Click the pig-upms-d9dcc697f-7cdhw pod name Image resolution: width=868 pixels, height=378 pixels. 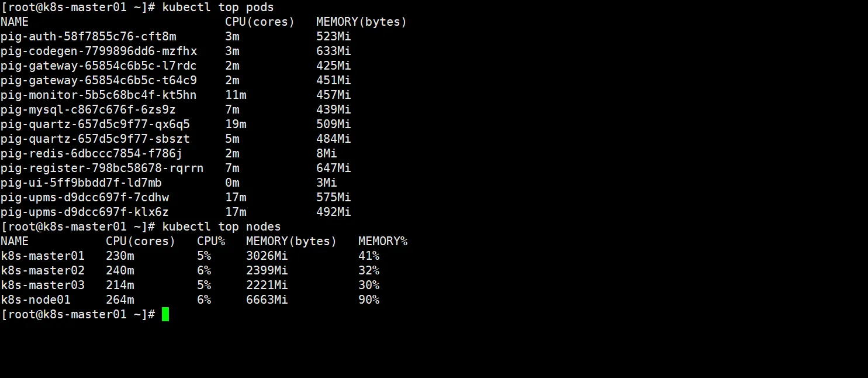(x=85, y=198)
